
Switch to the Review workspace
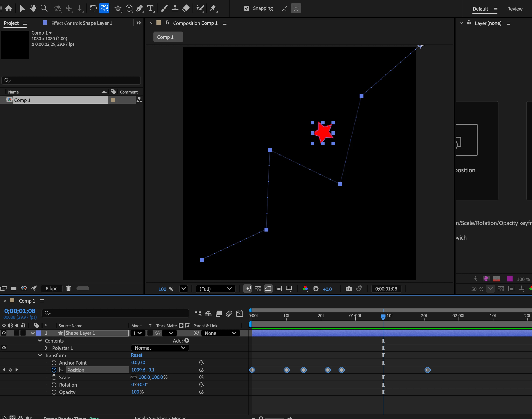tap(514, 9)
